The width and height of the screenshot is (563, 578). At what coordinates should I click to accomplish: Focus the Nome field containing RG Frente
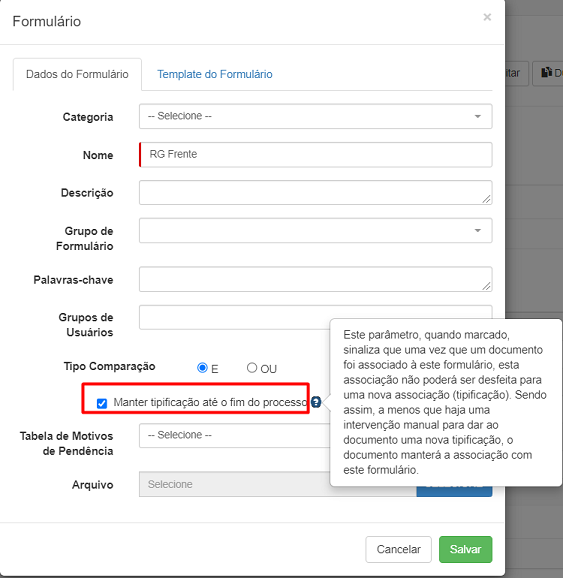(x=316, y=154)
